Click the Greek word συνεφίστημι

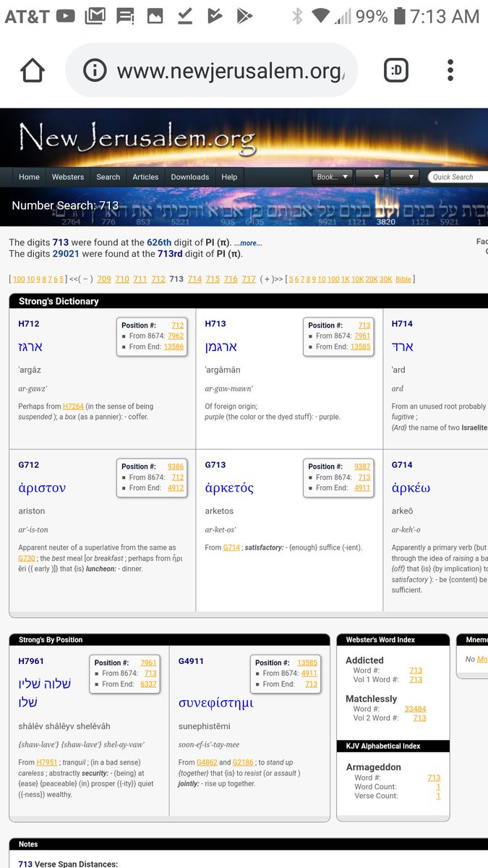pyautogui.click(x=216, y=703)
